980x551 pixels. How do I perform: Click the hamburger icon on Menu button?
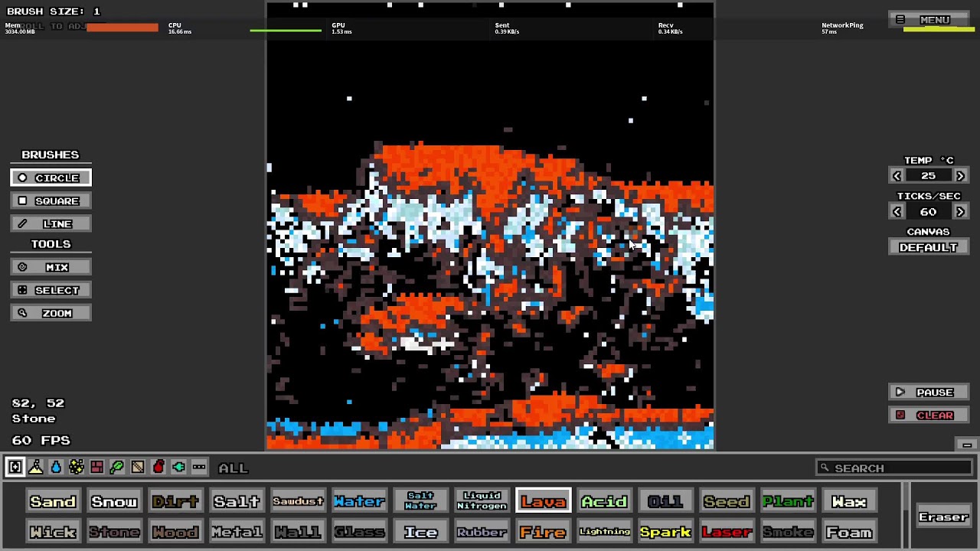click(x=900, y=19)
